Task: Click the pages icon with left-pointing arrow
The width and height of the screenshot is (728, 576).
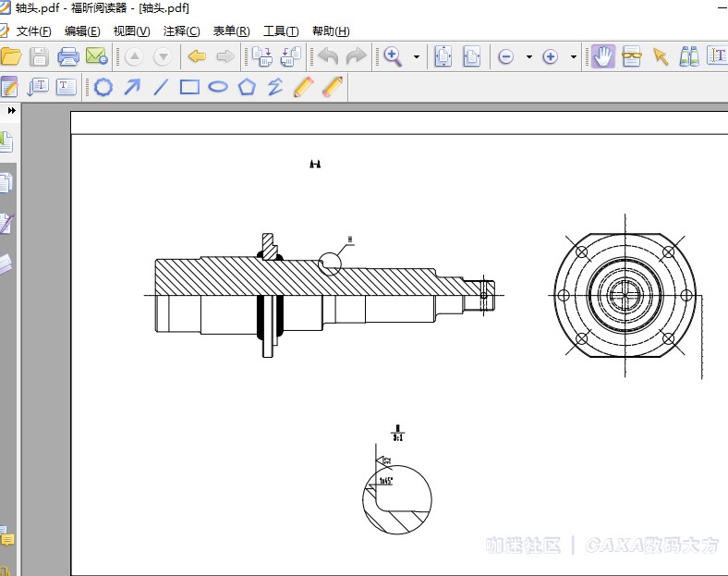Action: click(291, 56)
